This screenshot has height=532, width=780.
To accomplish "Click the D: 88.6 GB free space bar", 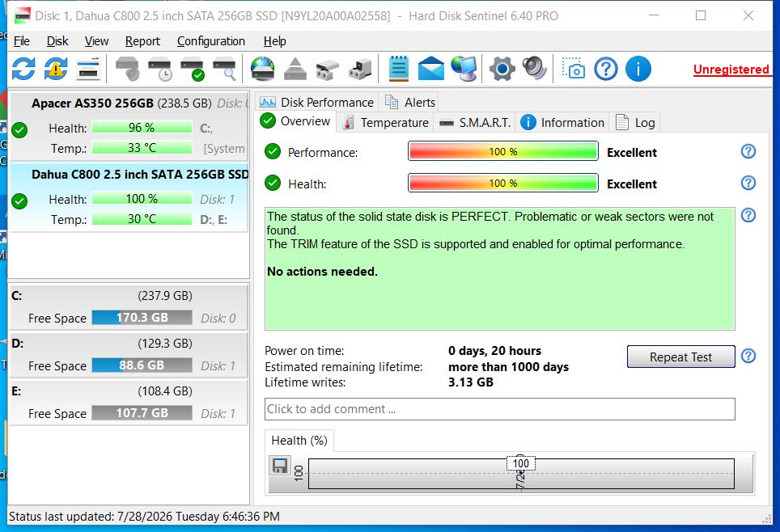I will click(x=142, y=365).
